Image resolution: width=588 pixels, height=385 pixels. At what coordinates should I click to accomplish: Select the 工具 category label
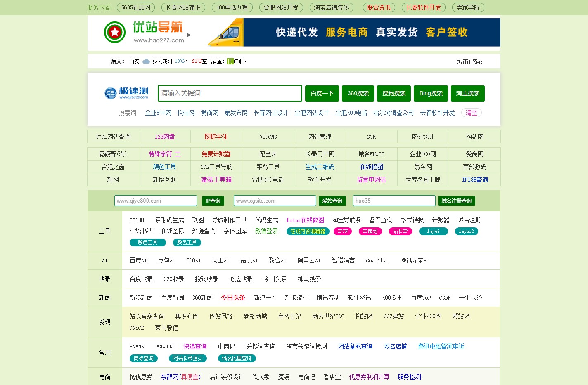tap(105, 231)
